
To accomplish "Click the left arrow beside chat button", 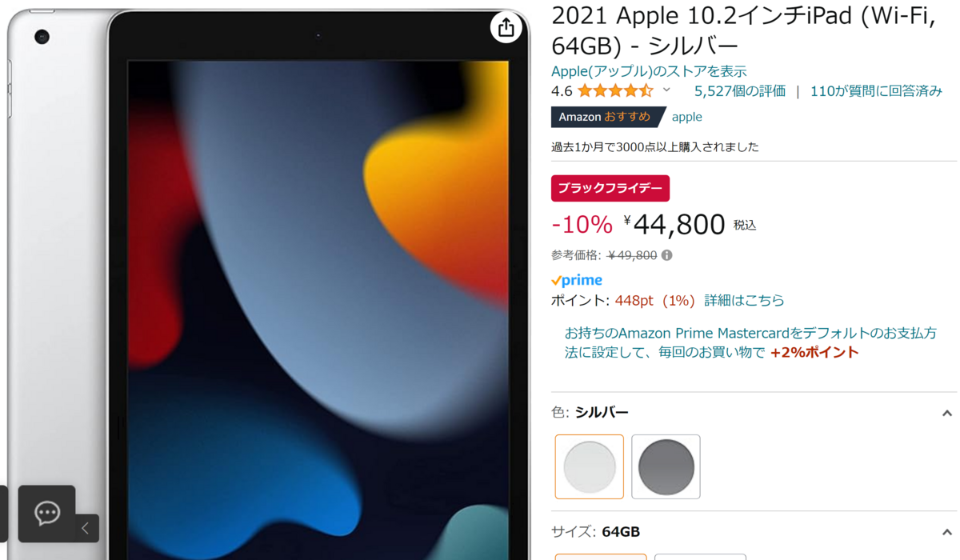I will coord(86,528).
